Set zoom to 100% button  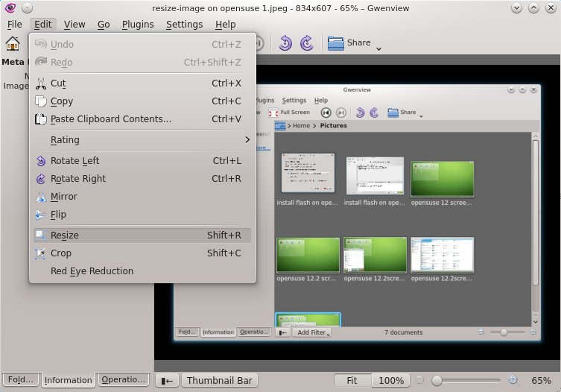pyautogui.click(x=390, y=381)
